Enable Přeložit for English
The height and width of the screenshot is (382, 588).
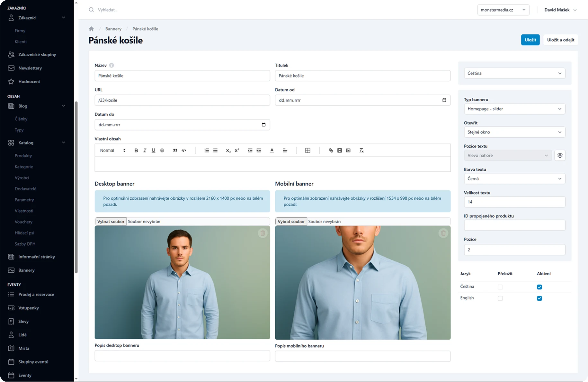point(500,298)
